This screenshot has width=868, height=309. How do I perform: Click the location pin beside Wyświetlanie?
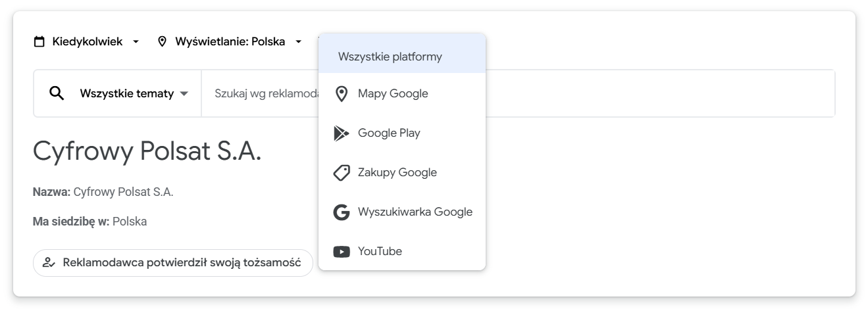tap(163, 42)
